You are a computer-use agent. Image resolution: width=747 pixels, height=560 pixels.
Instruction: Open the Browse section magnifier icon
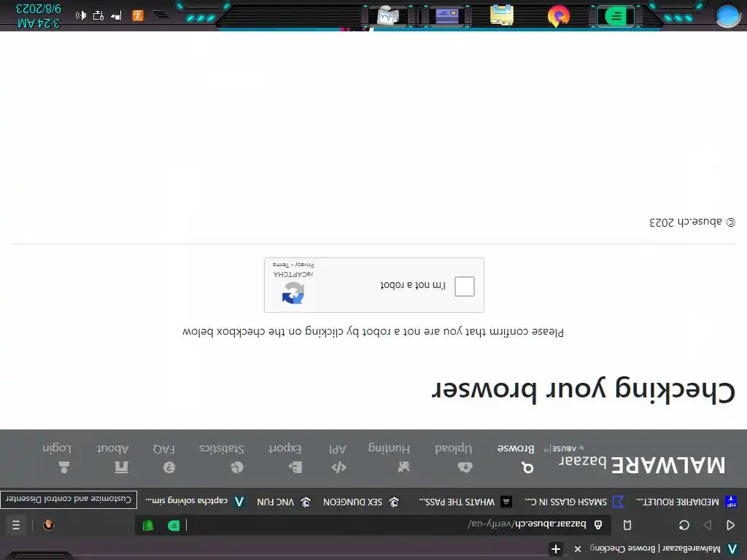click(x=527, y=467)
